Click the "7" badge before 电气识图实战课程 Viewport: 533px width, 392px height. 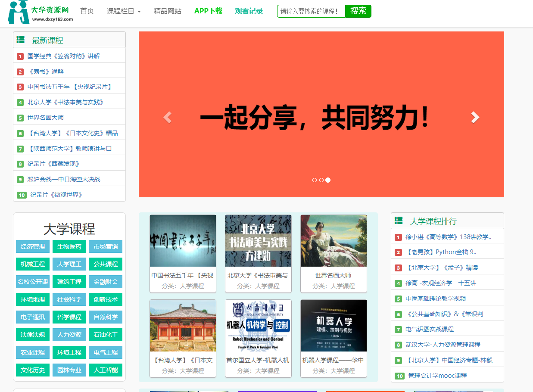click(398, 328)
